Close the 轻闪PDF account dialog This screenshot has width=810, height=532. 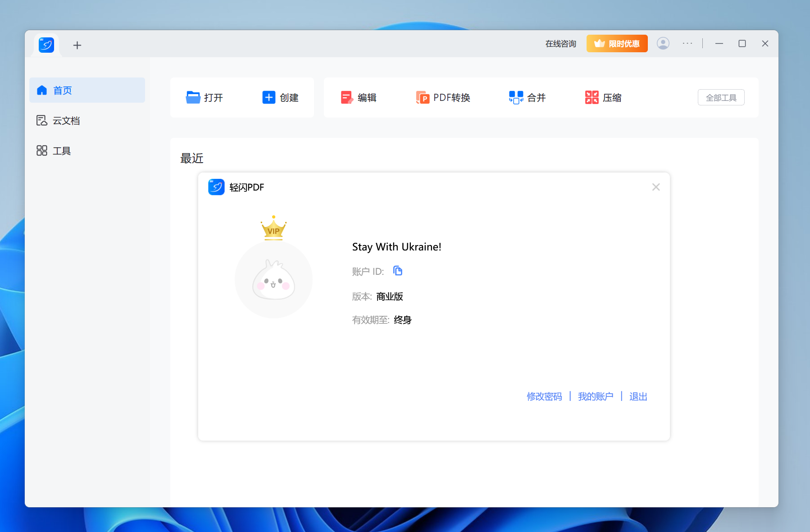point(656,187)
